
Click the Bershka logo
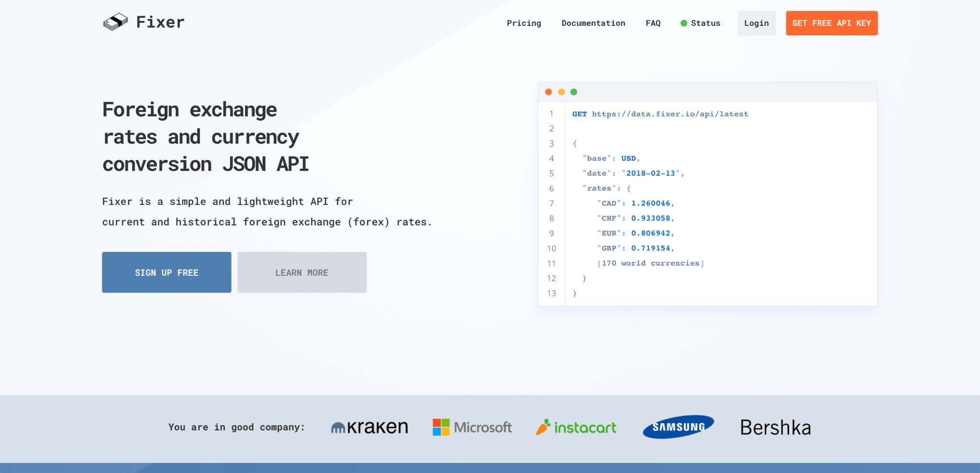[776, 428]
